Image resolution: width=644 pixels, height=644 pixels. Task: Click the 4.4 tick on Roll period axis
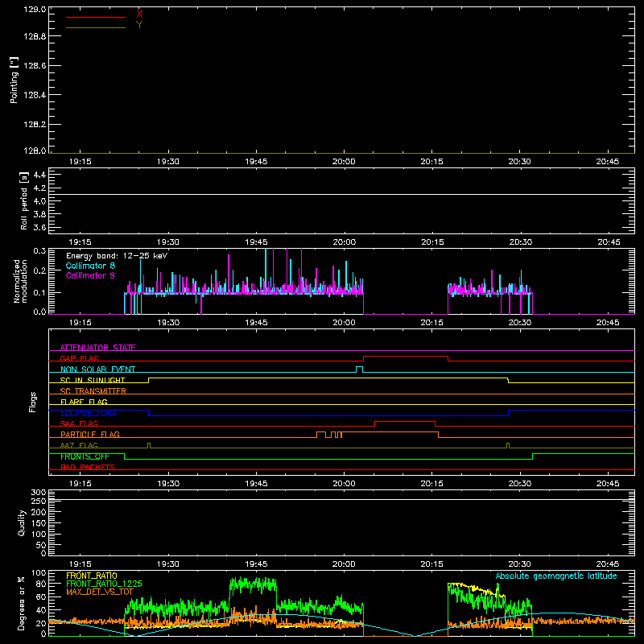click(39, 175)
